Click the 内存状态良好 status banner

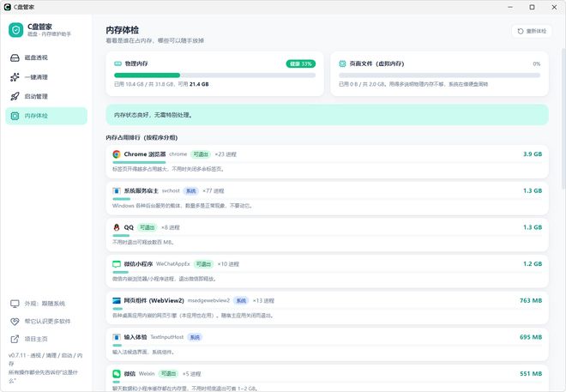(327, 115)
